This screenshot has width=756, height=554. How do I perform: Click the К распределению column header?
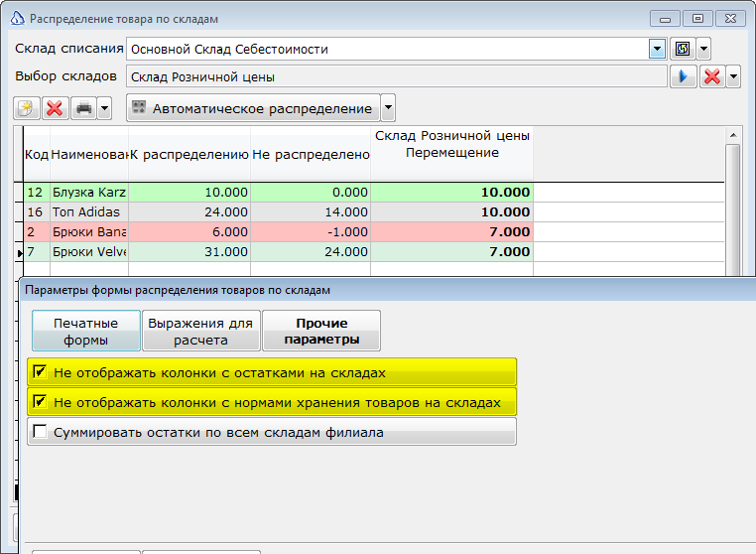(x=189, y=155)
